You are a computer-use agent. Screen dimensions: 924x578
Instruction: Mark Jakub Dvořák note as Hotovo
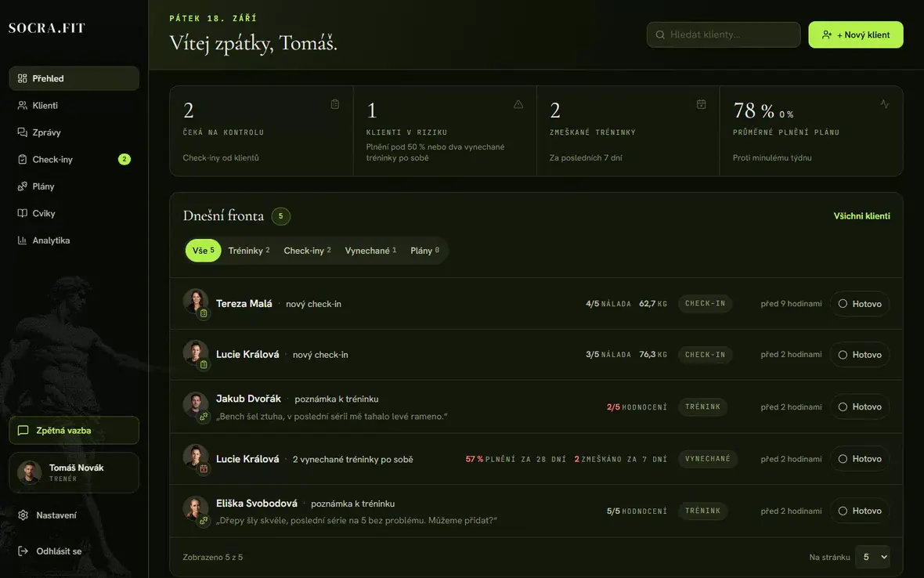(859, 406)
